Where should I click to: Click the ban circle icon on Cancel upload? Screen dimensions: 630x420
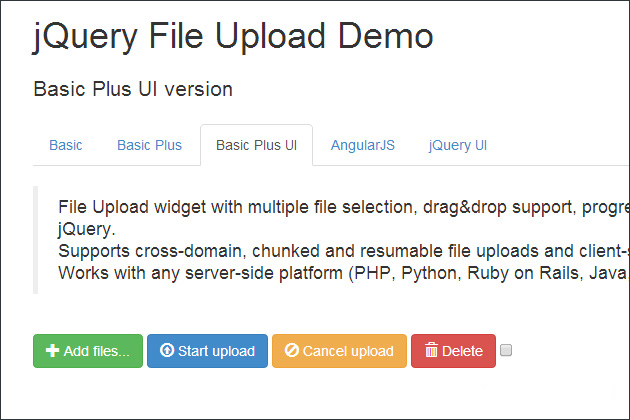point(292,350)
